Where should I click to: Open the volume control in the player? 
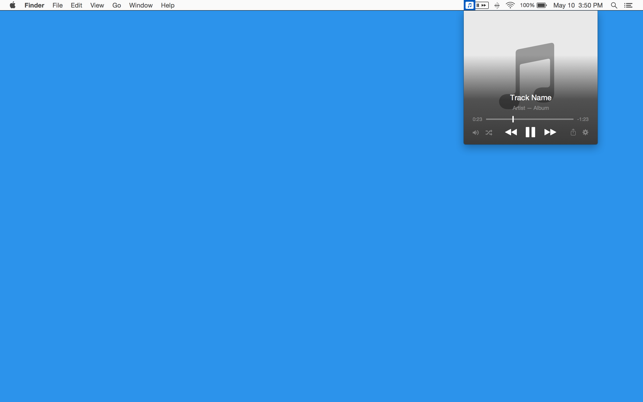pyautogui.click(x=476, y=132)
